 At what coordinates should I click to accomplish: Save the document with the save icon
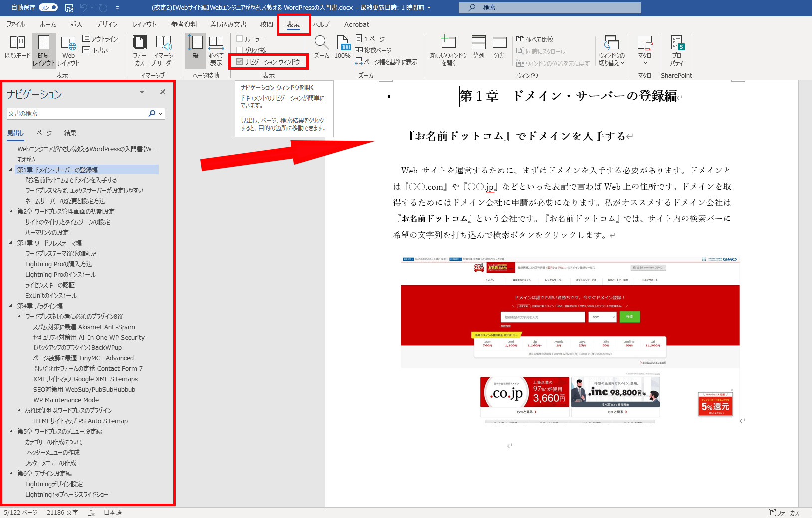pyautogui.click(x=69, y=8)
